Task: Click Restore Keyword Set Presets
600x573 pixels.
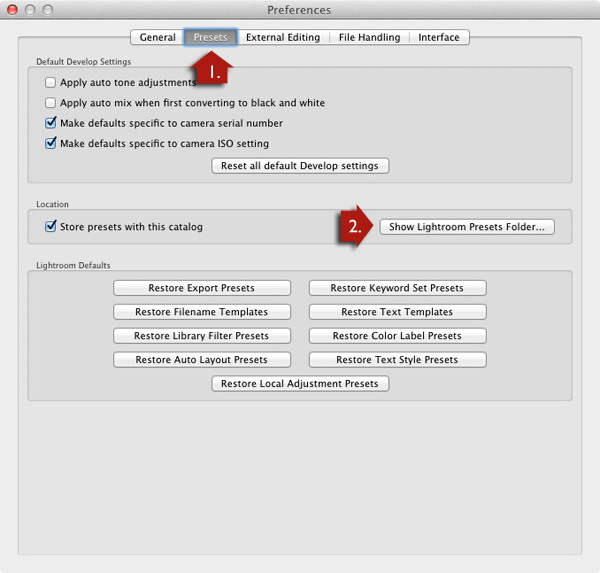Action: pos(398,288)
